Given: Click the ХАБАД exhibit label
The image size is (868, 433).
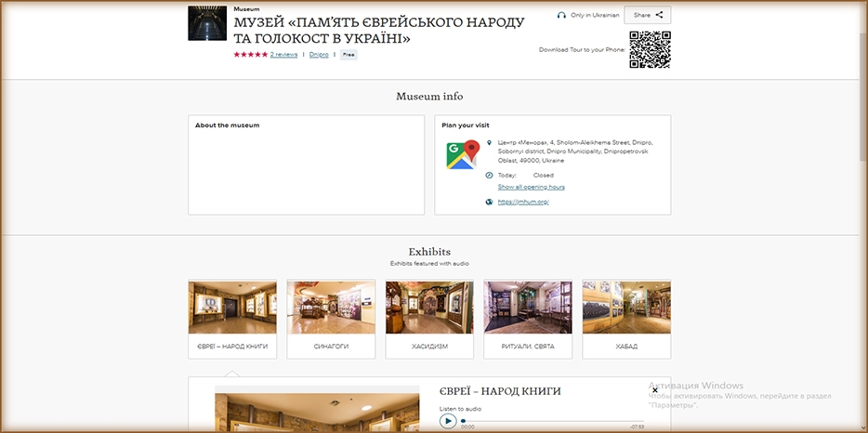Looking at the screenshot, I should pyautogui.click(x=626, y=347).
